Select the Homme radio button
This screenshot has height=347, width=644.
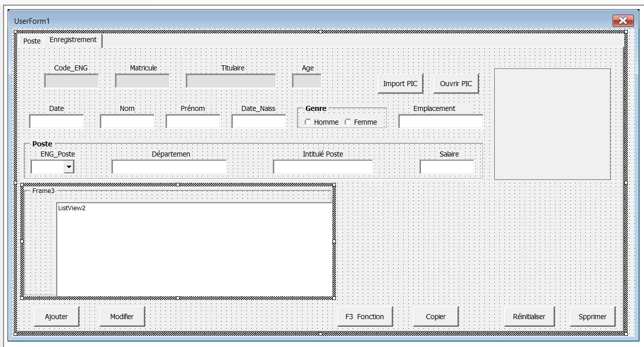(x=308, y=122)
